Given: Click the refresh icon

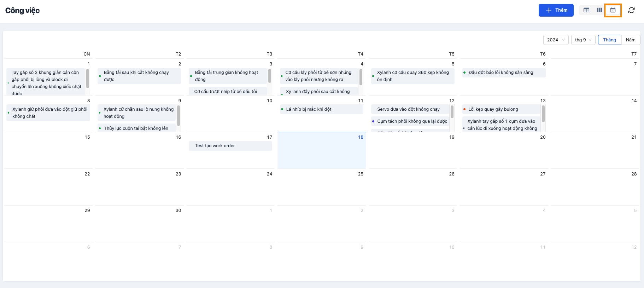Looking at the screenshot, I should (632, 10).
